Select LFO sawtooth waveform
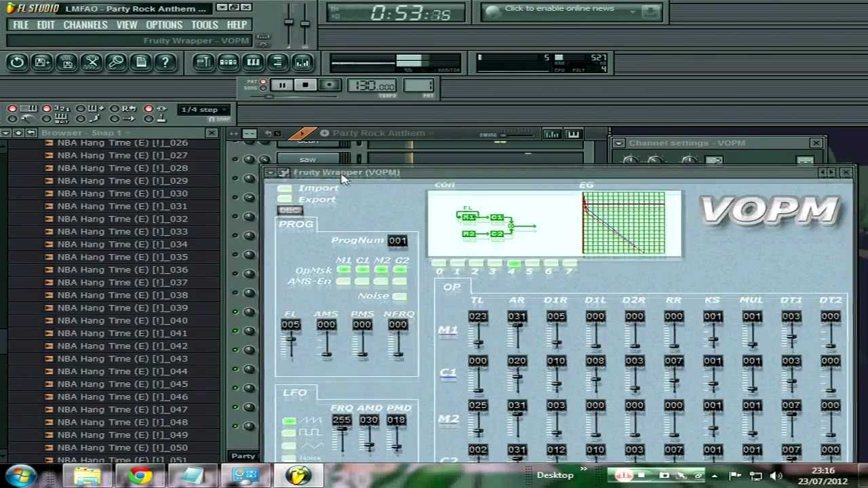Screen dimensions: 868x488 pyautogui.click(x=289, y=421)
